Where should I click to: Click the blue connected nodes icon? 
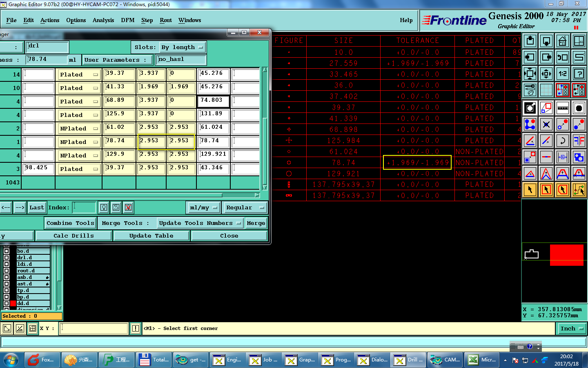530,124
